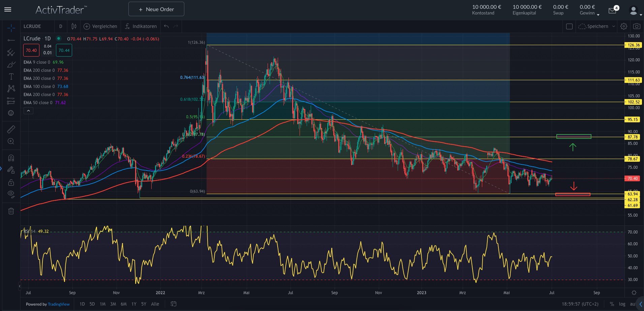Switch to the 1Y time range
The height and width of the screenshot is (311, 644).
(x=134, y=304)
